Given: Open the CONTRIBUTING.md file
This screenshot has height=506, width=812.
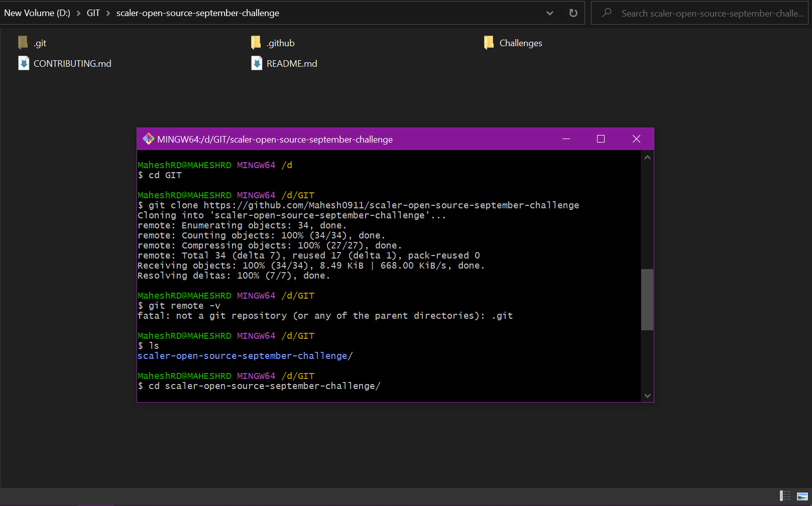Looking at the screenshot, I should tap(72, 63).
